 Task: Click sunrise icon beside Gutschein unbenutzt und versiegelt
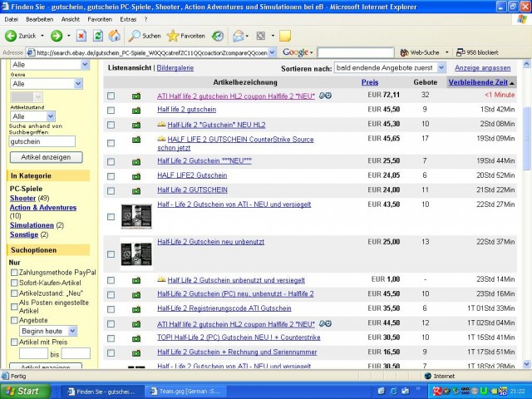click(x=161, y=279)
